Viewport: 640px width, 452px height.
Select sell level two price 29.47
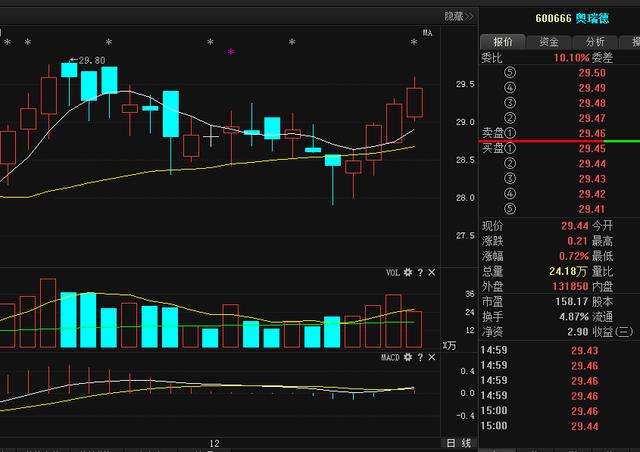point(592,118)
